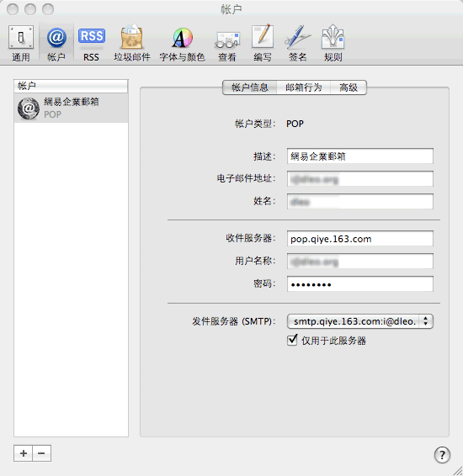This screenshot has width=463, height=476.
Task: Click the 密码 password field
Action: point(360,284)
